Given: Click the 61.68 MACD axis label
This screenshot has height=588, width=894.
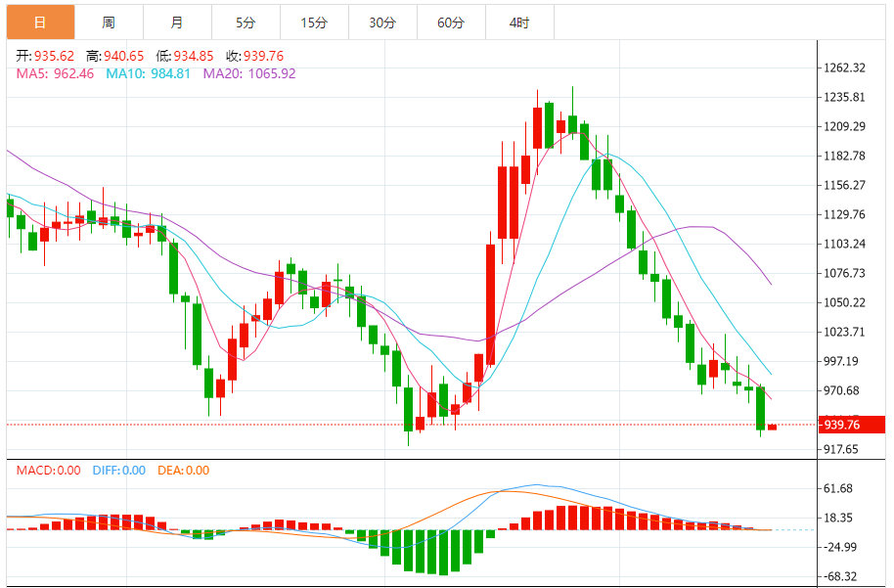Looking at the screenshot, I should [x=838, y=488].
